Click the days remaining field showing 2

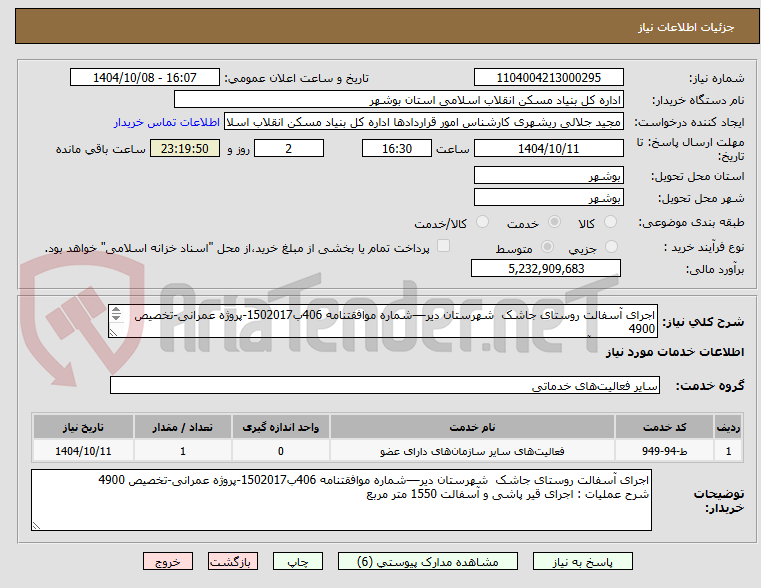click(x=289, y=148)
